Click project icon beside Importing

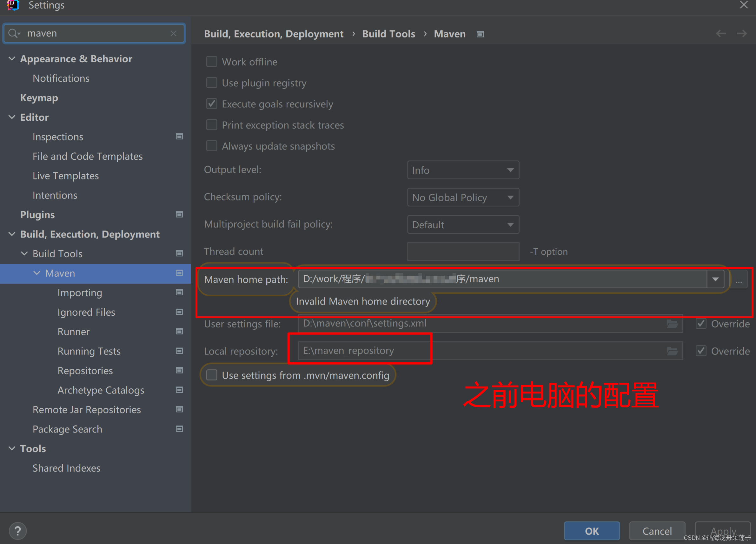[x=179, y=292]
